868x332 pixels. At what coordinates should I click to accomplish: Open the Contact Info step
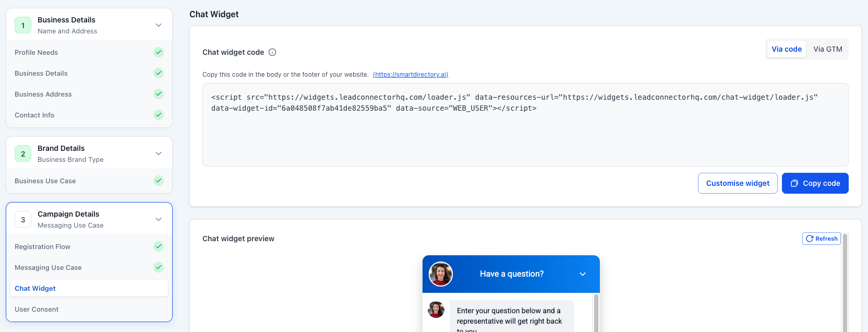pyautogui.click(x=89, y=115)
